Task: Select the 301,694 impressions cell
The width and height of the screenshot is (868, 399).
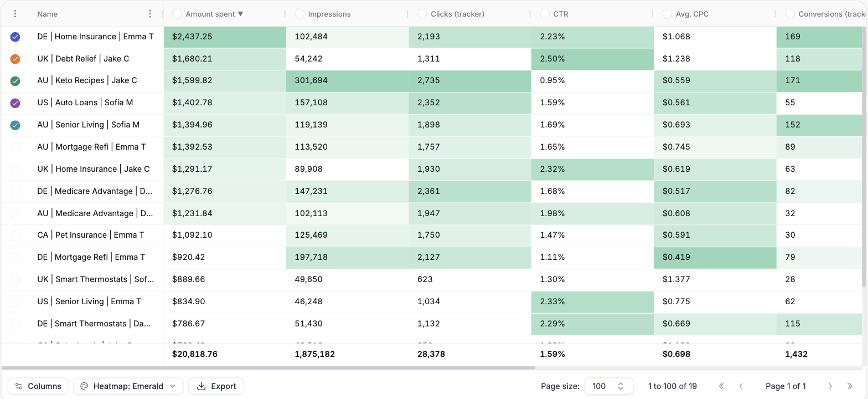Action: (347, 80)
